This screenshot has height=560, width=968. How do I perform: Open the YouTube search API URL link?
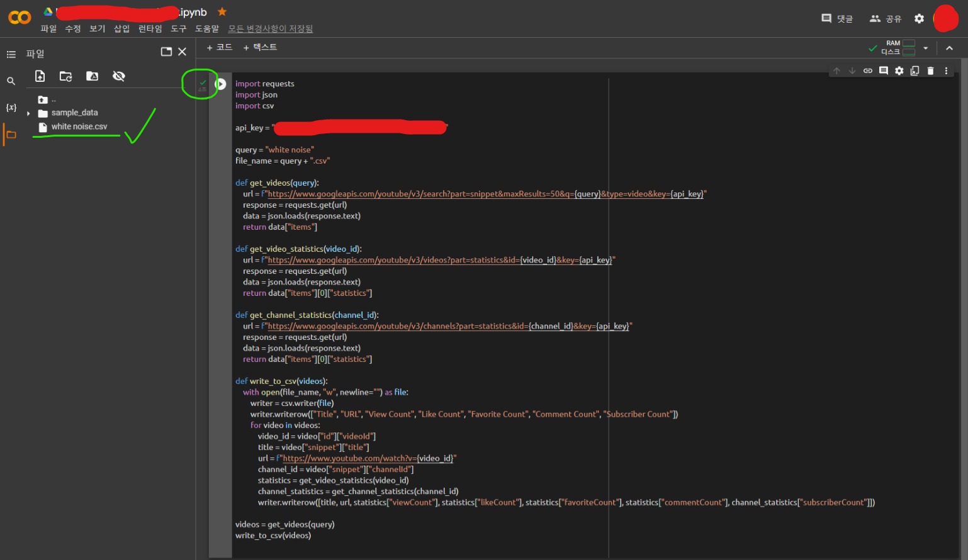tap(485, 194)
